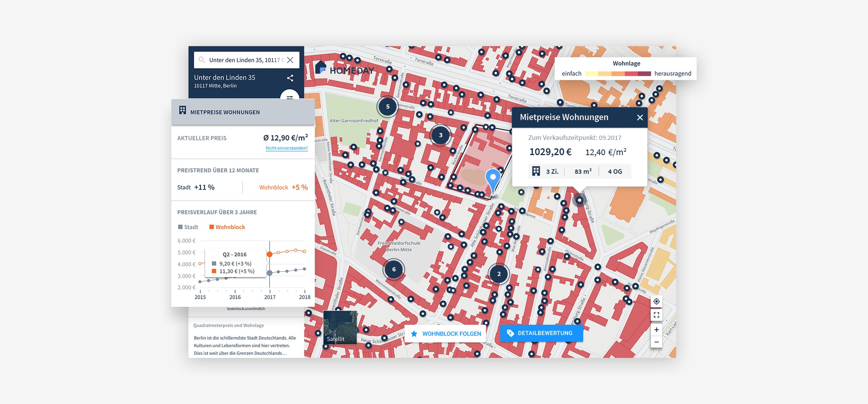Viewport: 868px width, 404px height.
Task: Toggle the Wohnblock series in the chart legend
Action: coord(227,227)
